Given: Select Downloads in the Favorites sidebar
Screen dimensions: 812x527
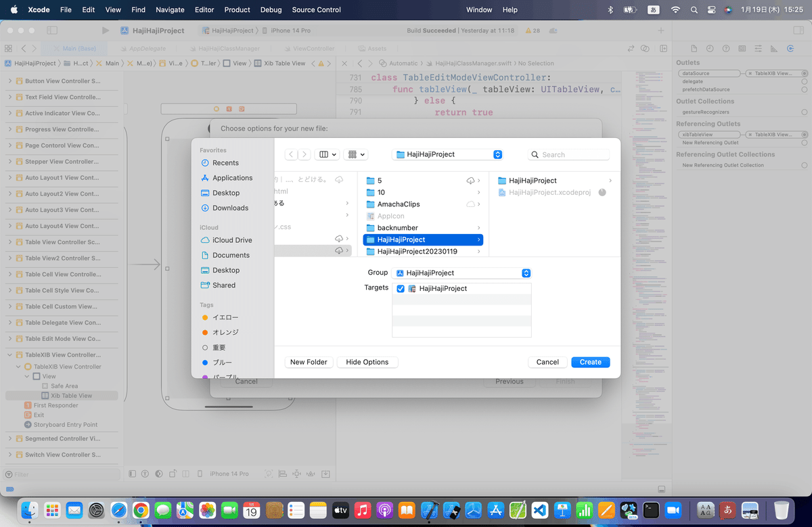Looking at the screenshot, I should click(x=230, y=208).
